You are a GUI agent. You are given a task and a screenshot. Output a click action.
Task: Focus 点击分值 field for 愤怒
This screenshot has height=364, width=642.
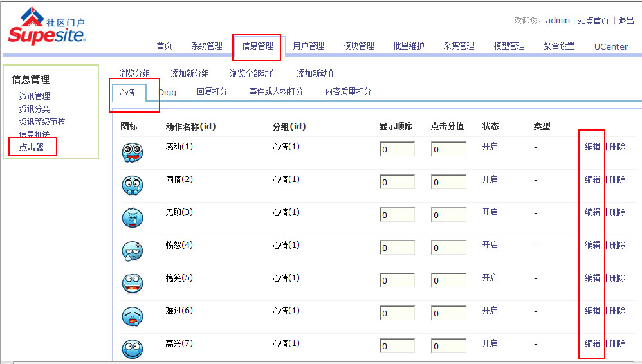tap(449, 248)
